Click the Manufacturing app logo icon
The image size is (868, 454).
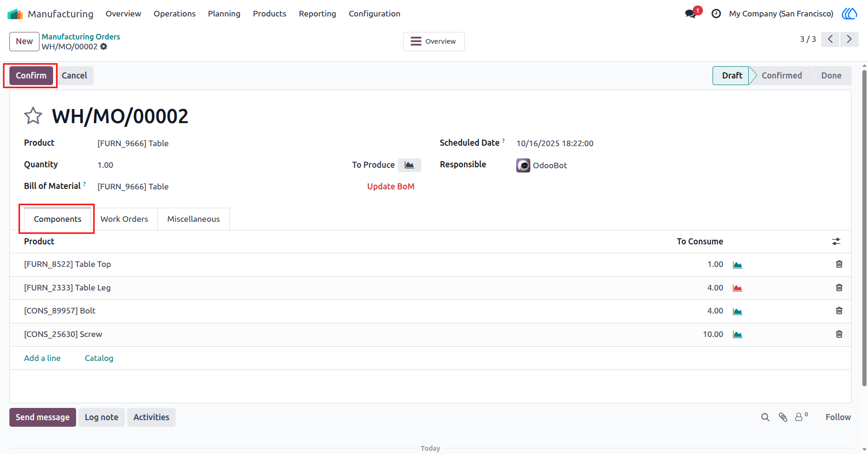coord(15,14)
